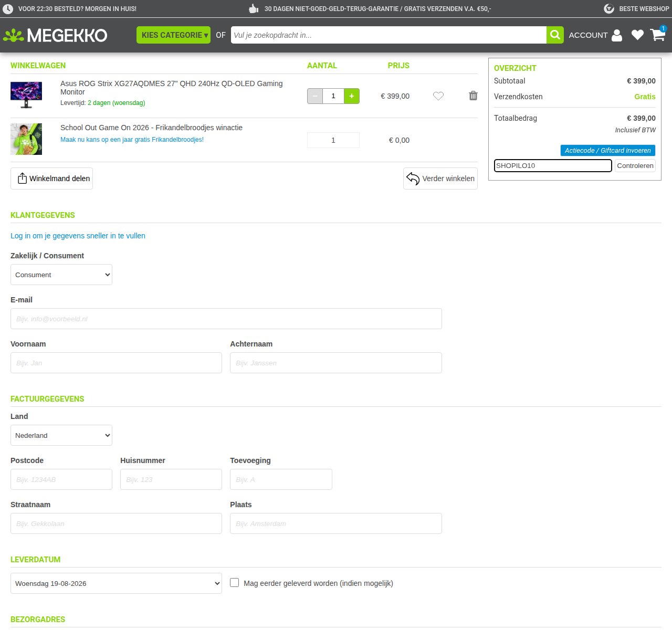Click the Controleren button

click(x=635, y=166)
